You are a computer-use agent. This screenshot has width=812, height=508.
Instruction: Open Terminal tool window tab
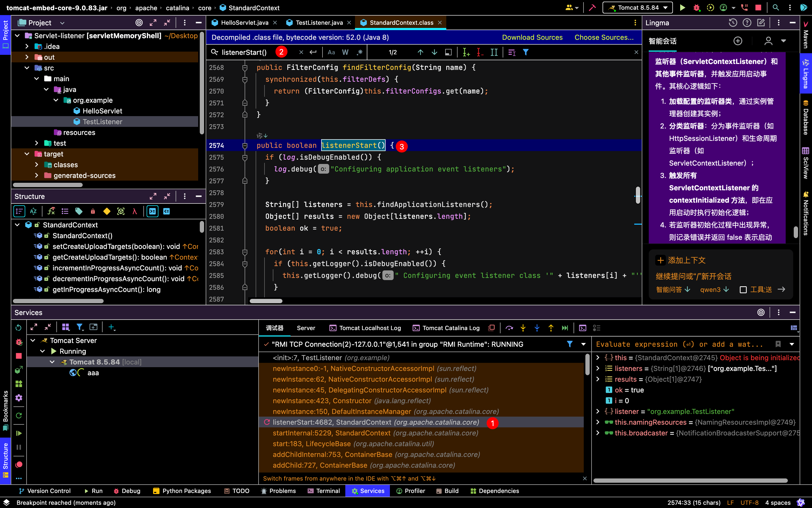(324, 491)
